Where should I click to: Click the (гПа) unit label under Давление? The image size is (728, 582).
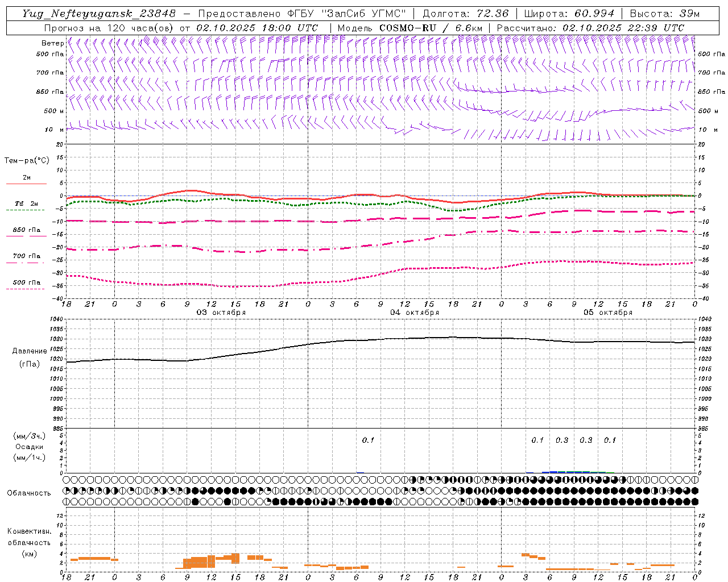(30, 364)
